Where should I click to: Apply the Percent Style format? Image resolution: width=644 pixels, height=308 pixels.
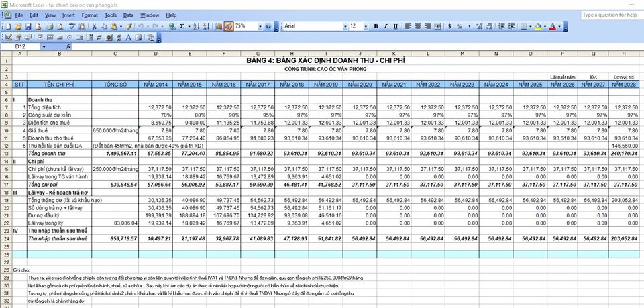[460, 26]
